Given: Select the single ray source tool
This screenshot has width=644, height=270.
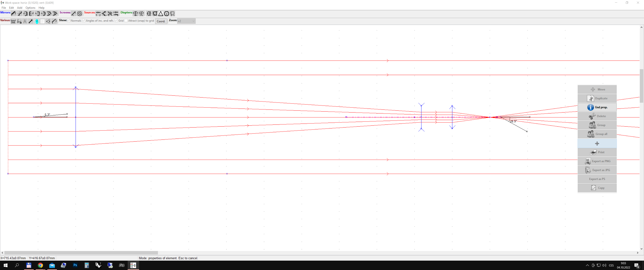Looking at the screenshot, I should click(98, 13).
